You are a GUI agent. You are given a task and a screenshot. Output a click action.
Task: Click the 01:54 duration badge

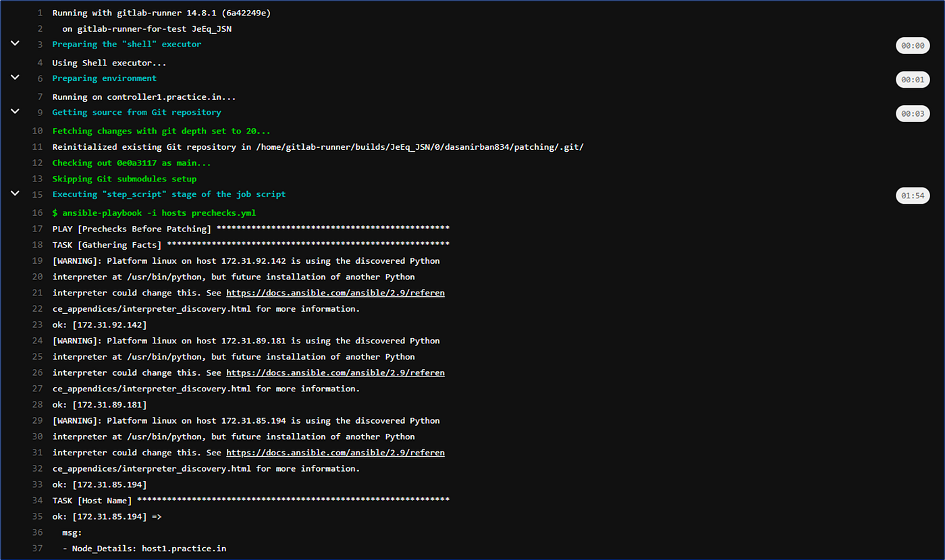coord(913,196)
